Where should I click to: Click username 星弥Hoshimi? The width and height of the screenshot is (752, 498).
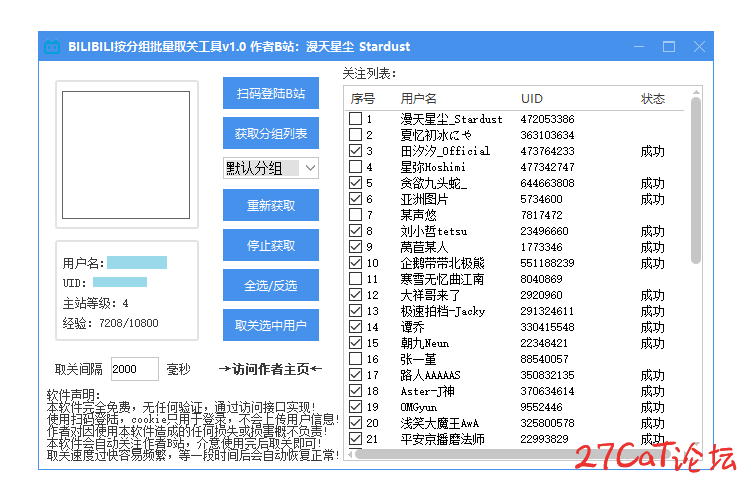coord(433,167)
